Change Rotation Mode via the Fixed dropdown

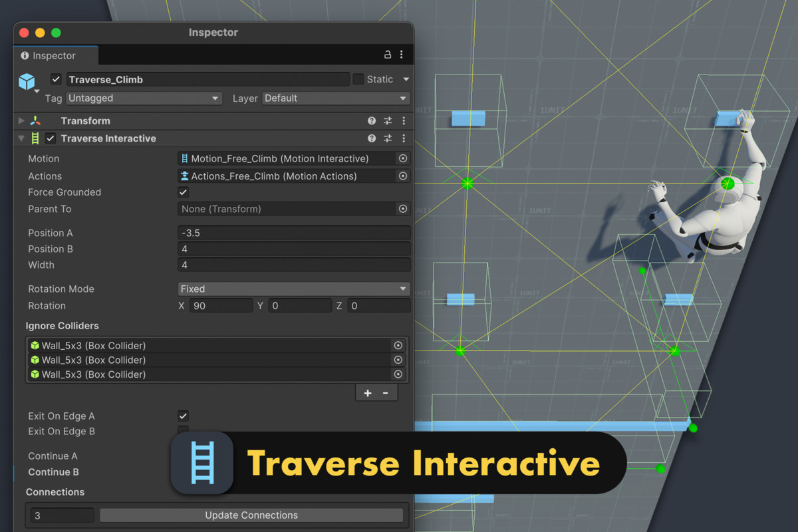pos(293,289)
